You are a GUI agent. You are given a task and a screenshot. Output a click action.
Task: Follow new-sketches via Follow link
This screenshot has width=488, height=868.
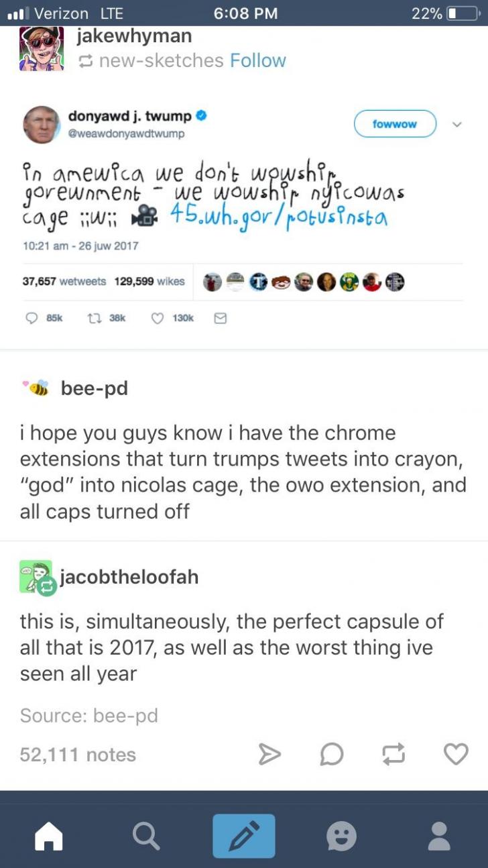tap(257, 60)
